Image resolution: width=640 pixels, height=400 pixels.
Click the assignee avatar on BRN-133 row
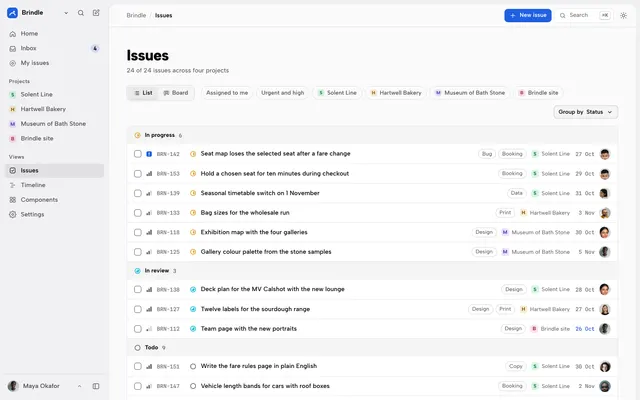point(604,213)
